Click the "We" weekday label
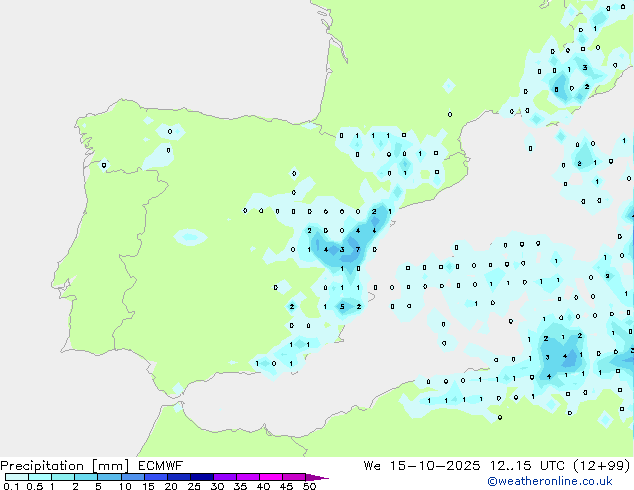634x490 pixels. click(372, 466)
